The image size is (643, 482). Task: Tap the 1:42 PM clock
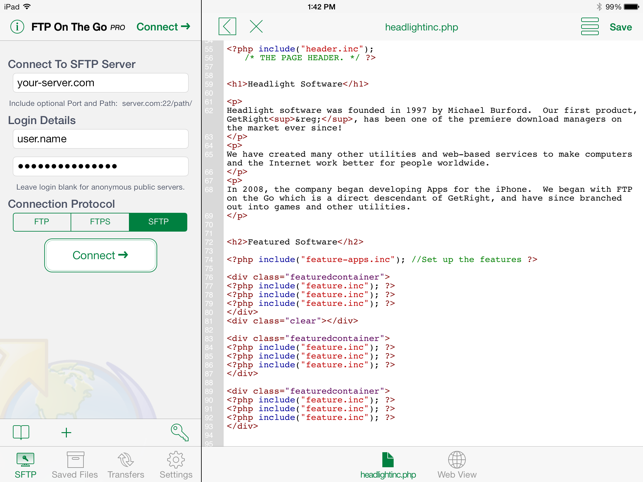coord(322,7)
